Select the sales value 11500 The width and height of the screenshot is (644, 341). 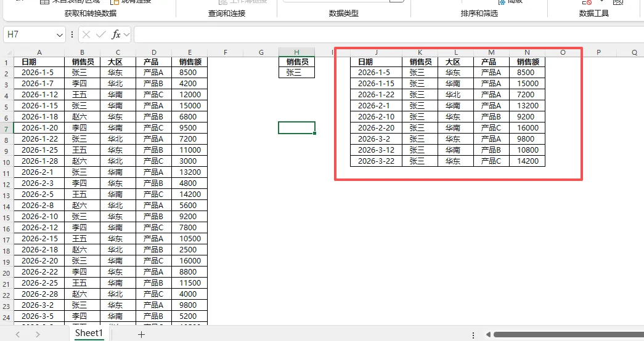click(189, 283)
